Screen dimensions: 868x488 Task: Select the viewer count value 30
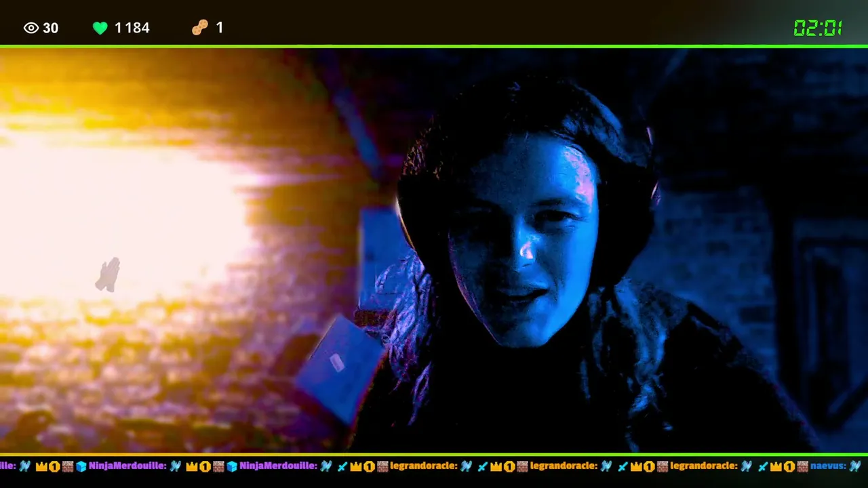pos(51,28)
